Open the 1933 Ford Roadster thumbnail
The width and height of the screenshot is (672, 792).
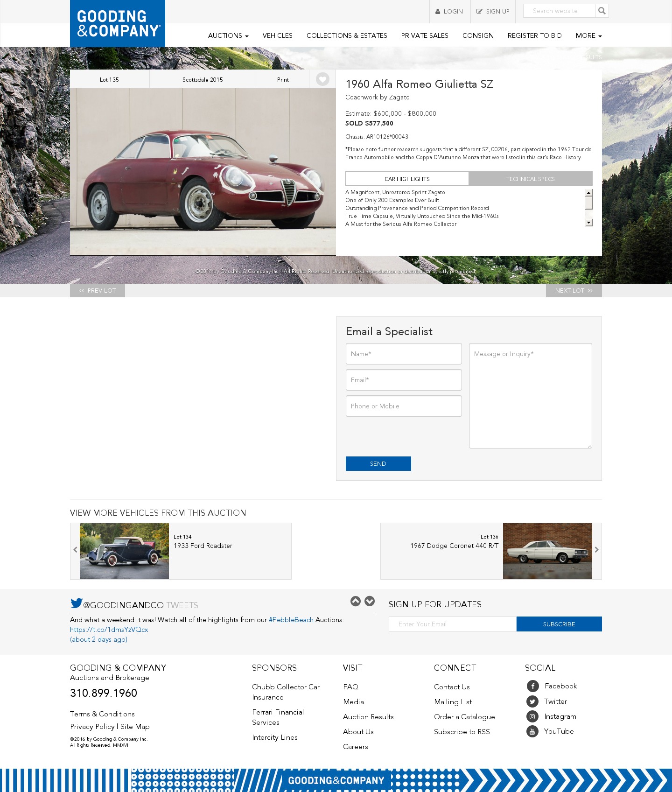click(x=124, y=551)
